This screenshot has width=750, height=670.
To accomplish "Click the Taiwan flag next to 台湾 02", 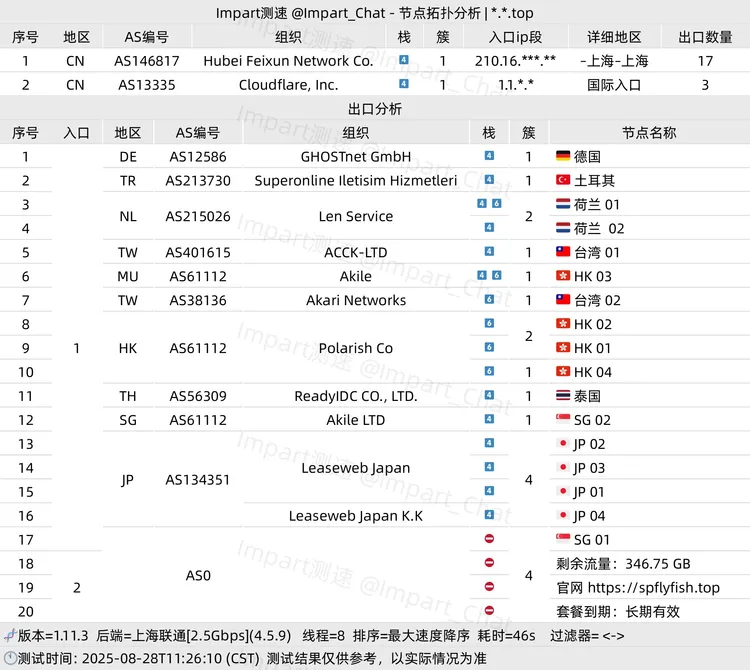I will tap(562, 301).
